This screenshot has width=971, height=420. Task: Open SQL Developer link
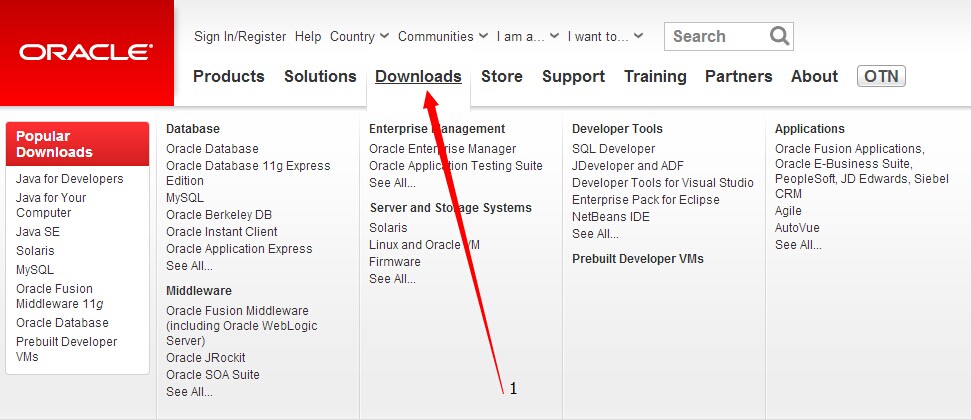(x=614, y=149)
